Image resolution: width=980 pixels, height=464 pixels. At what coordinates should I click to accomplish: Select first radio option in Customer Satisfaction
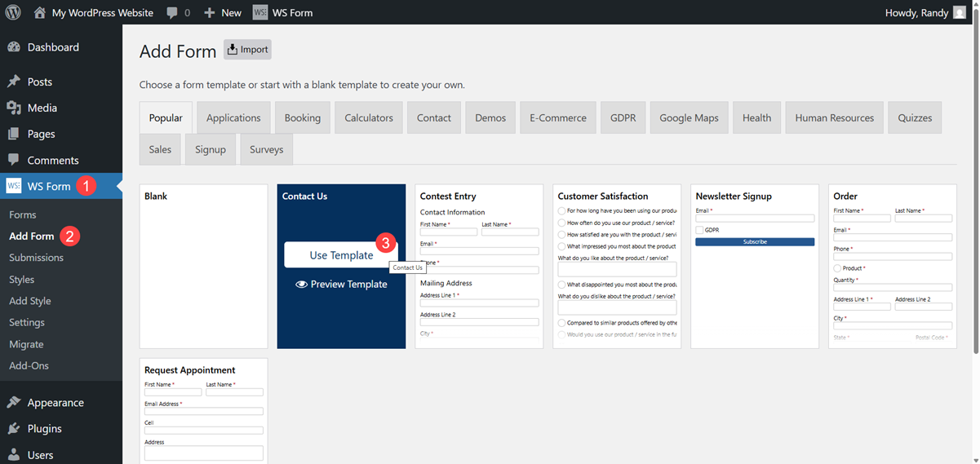[x=562, y=210]
